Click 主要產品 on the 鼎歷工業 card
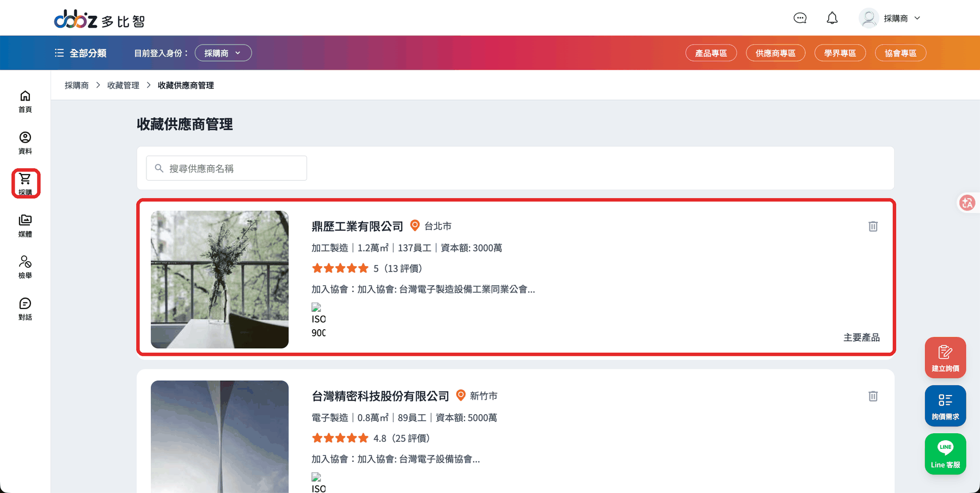Image resolution: width=980 pixels, height=493 pixels. 861,337
